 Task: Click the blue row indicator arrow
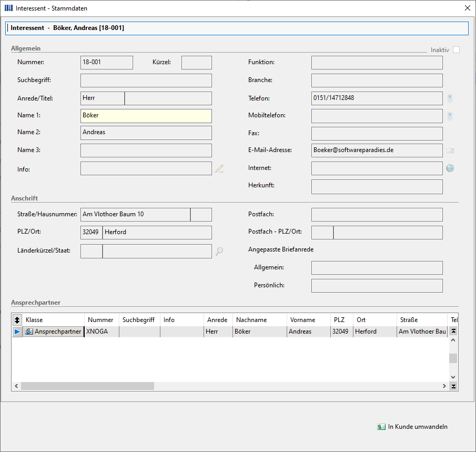[x=17, y=332]
